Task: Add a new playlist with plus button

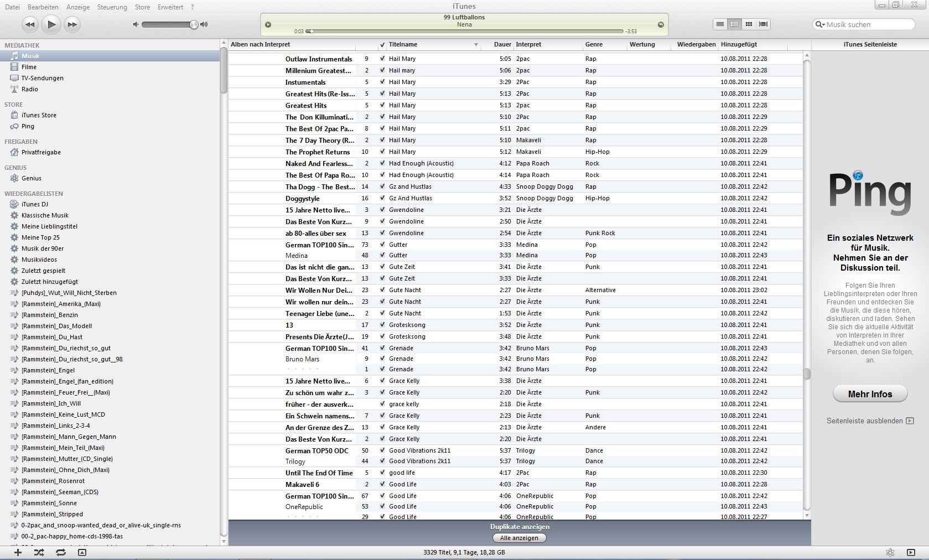Action: click(18, 552)
